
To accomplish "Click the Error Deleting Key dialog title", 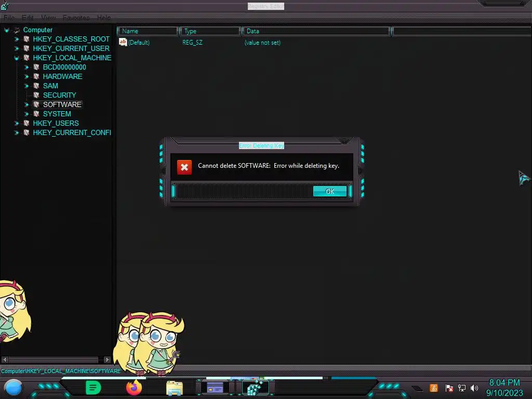I will click(262, 145).
